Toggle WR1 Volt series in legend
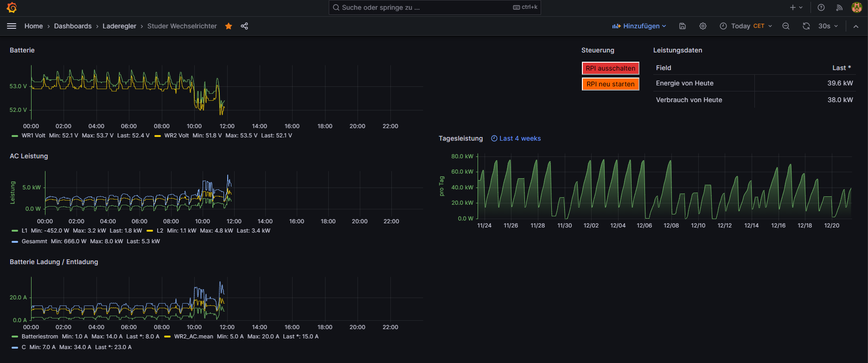868x363 pixels. [33, 136]
